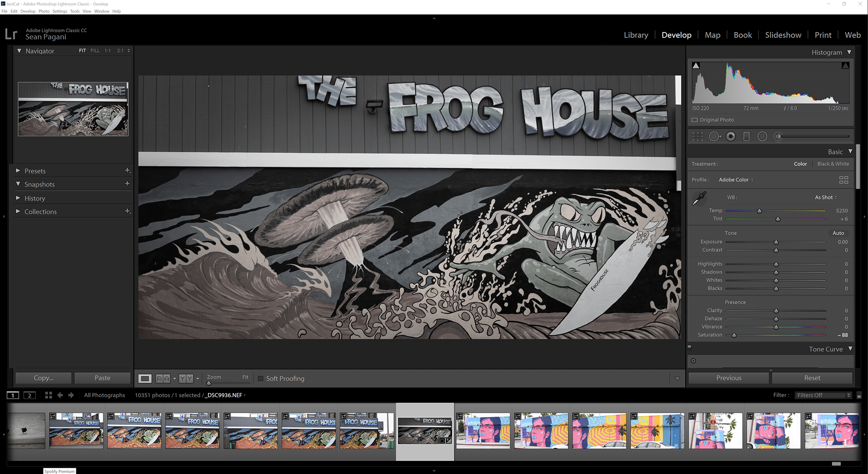Image resolution: width=868 pixels, height=474 pixels.
Task: Click the Spotify Premium taskbar tooltip
Action: coord(60,471)
